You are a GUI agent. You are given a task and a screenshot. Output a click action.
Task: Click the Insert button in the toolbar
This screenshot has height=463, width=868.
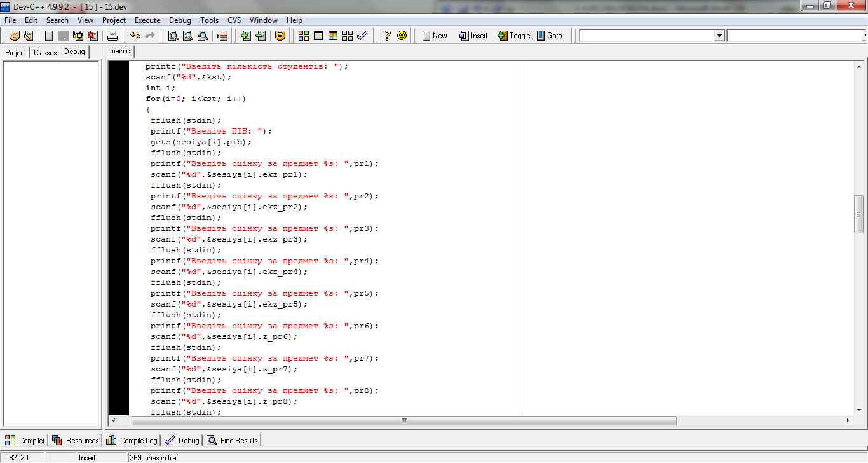[474, 36]
